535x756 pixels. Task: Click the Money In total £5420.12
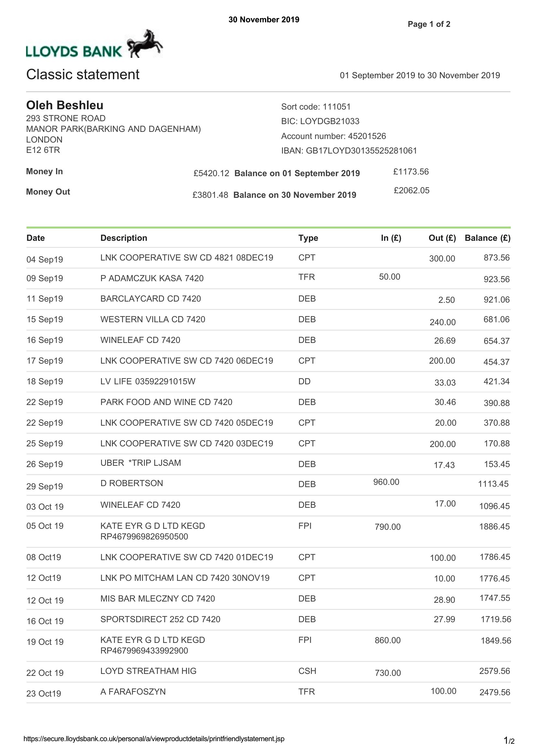pyautogui.click(x=211, y=174)
